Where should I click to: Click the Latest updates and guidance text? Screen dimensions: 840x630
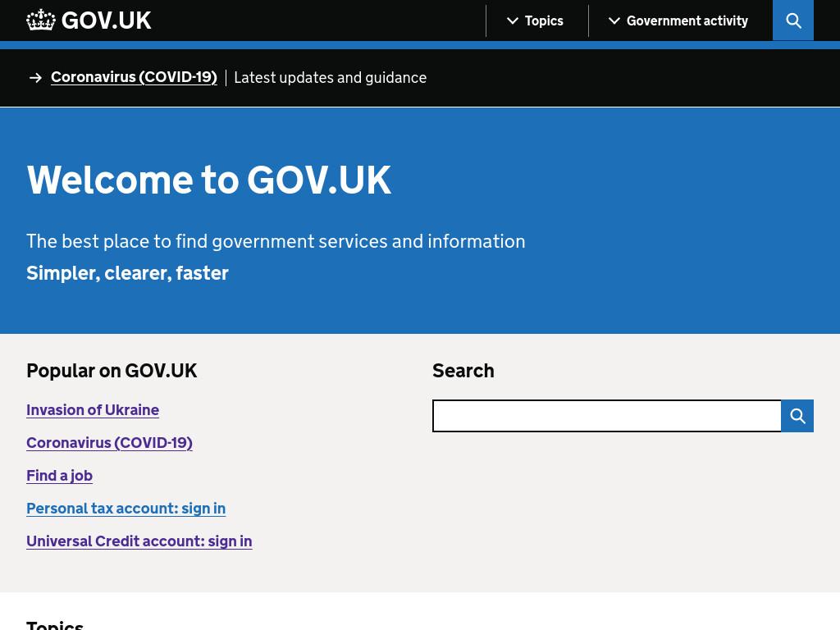(x=330, y=78)
